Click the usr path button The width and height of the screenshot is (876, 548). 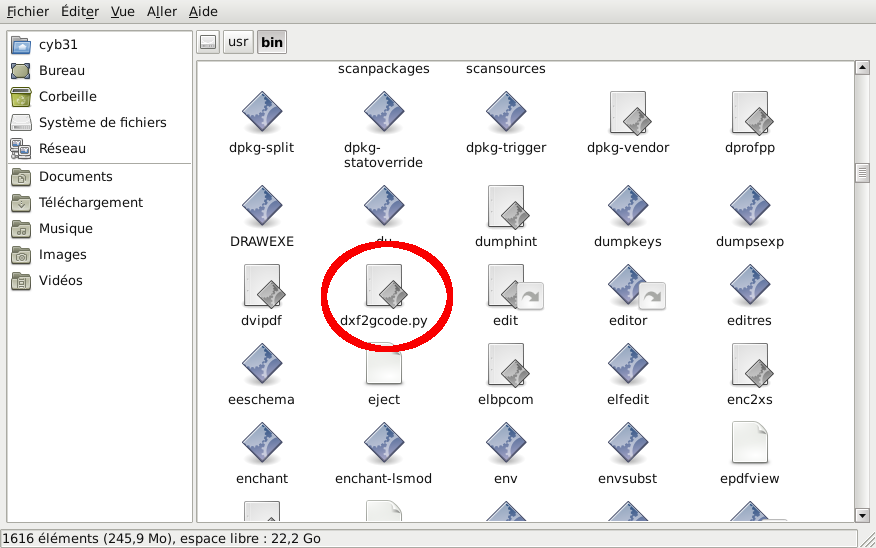click(x=238, y=42)
